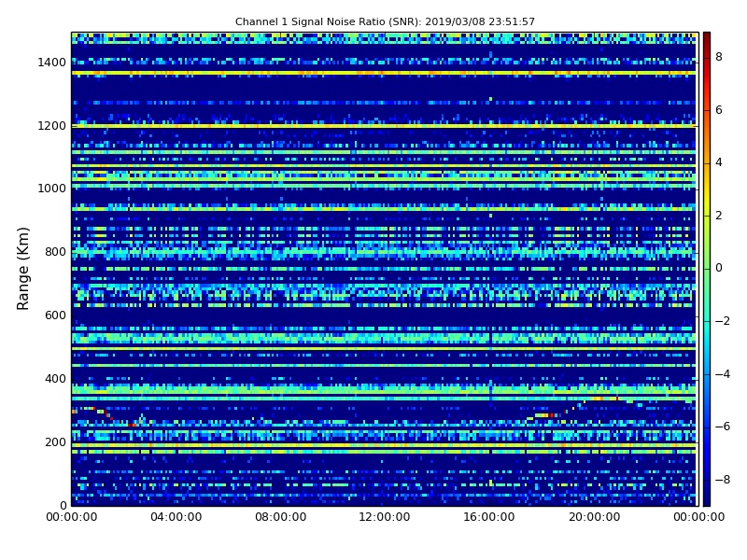Image resolution: width=747 pixels, height=560 pixels.
Task: Click the 800 range tick label
Action: [55, 252]
